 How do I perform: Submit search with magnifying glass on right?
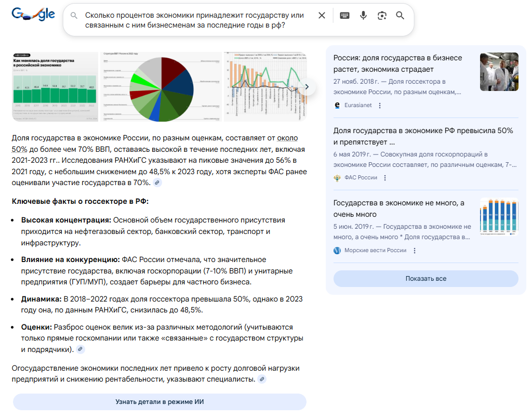pos(400,16)
